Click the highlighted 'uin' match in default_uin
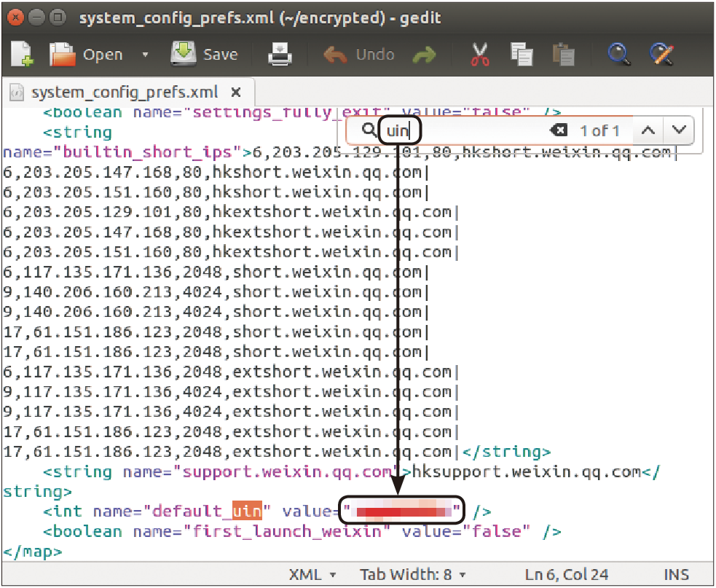Screen dimensions: 716x588 (x=247, y=511)
